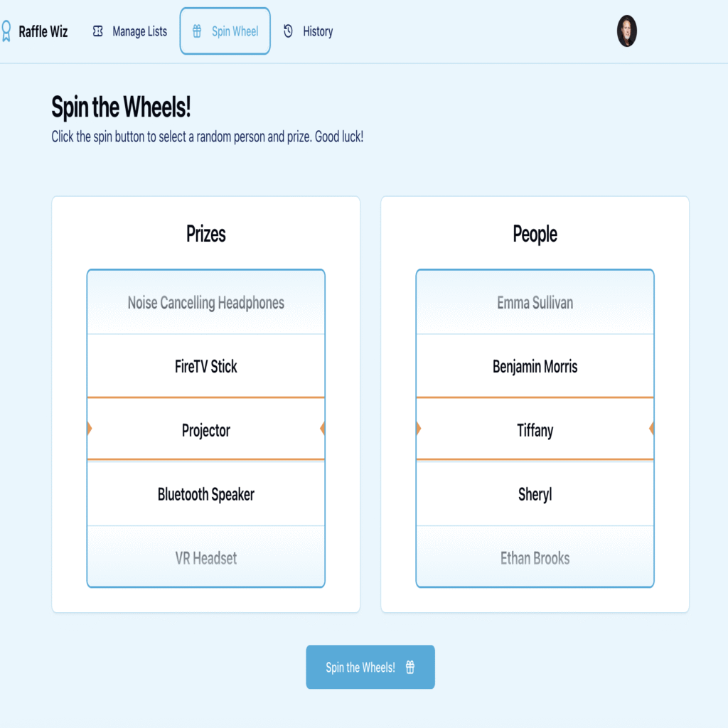Click the gift icon in Spin Wheel tab
The width and height of the screenshot is (728, 728).
[197, 31]
